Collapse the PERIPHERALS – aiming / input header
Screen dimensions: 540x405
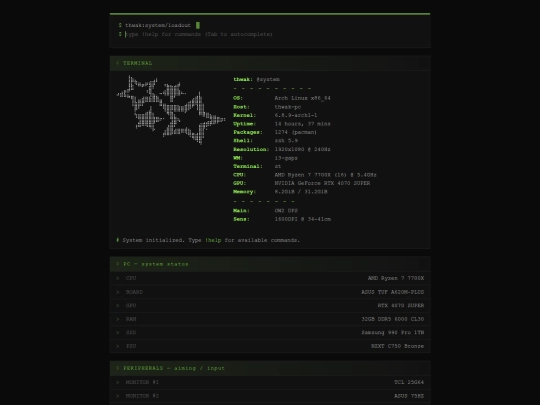pyautogui.click(x=270, y=368)
